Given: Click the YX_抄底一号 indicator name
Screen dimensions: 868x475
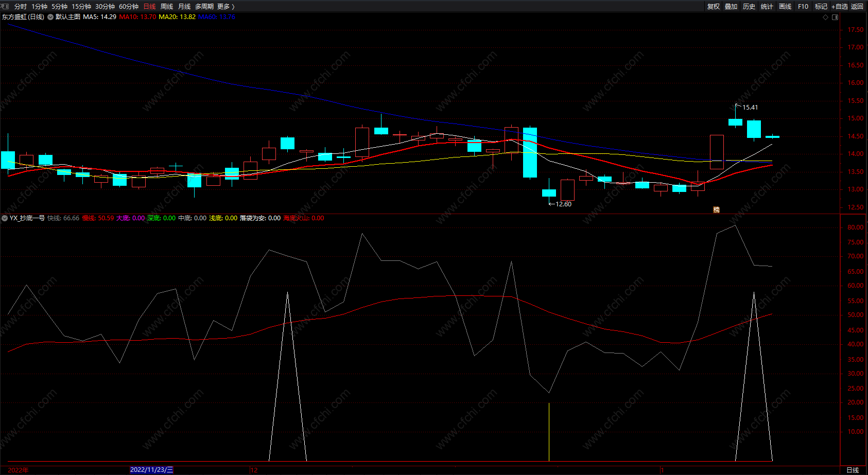Looking at the screenshot, I should tap(27, 218).
